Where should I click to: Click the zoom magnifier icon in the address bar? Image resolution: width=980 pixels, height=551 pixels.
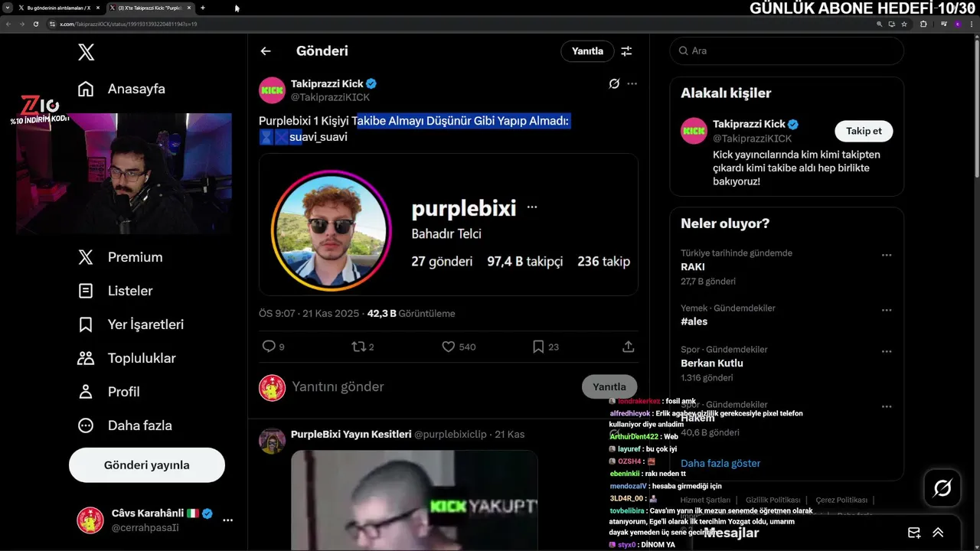click(x=880, y=24)
